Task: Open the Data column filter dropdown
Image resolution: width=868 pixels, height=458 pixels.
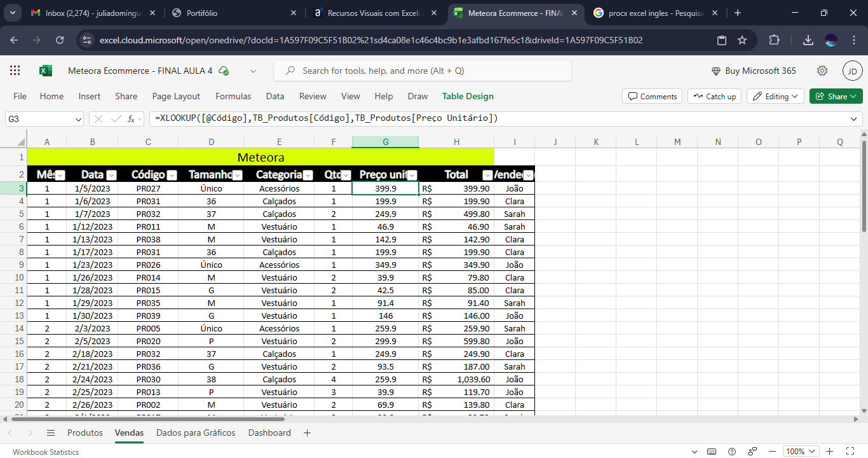Action: [111, 175]
